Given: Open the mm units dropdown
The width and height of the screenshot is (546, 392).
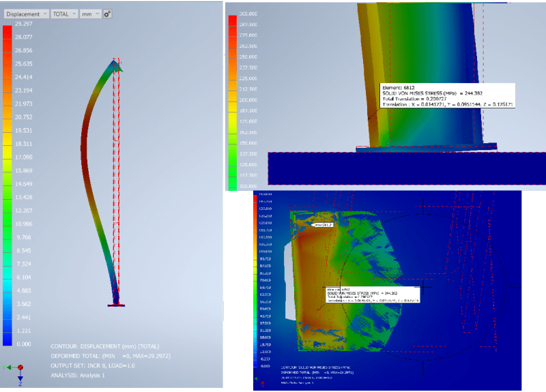Looking at the screenshot, I should click(90, 14).
